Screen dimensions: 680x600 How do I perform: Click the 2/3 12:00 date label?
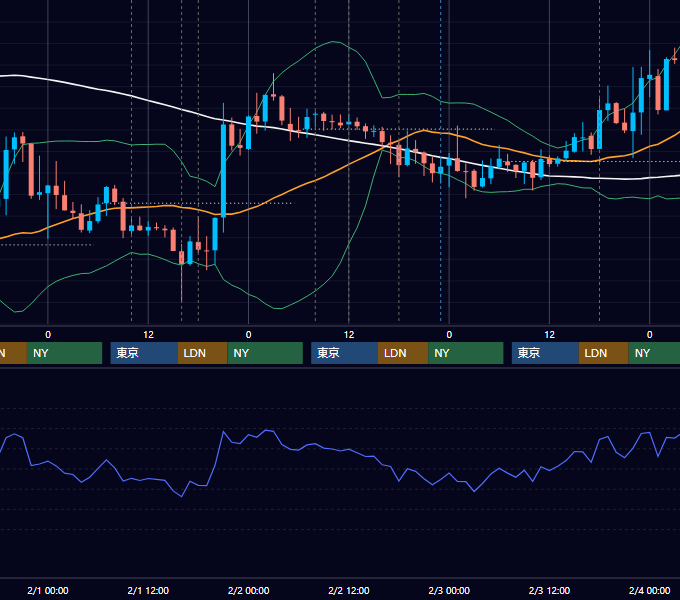pos(549,590)
